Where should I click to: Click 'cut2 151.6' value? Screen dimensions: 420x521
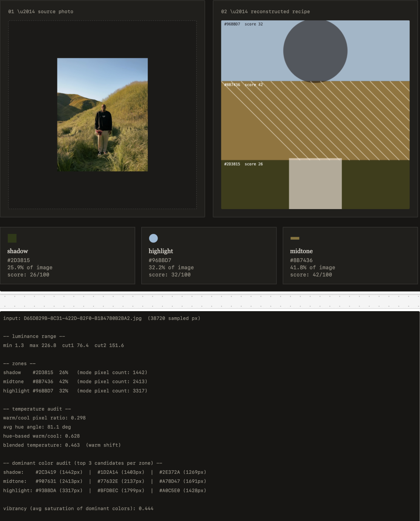(x=109, y=346)
